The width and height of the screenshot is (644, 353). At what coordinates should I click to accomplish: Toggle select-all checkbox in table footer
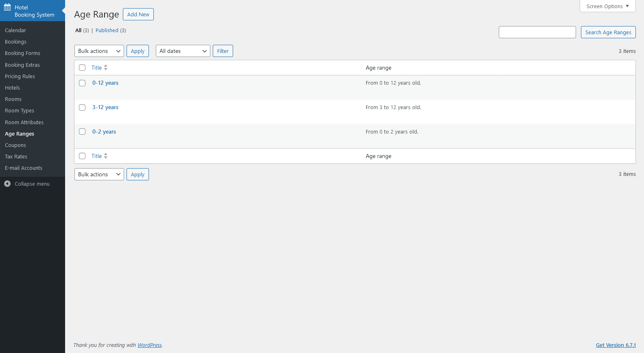82,156
